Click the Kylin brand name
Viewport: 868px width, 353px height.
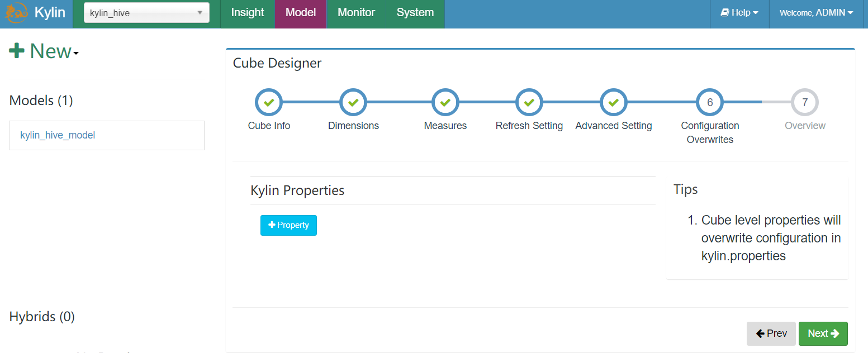(x=50, y=13)
